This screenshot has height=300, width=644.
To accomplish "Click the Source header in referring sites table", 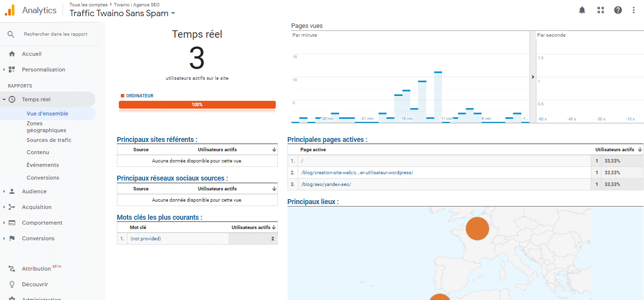I will click(x=141, y=149).
